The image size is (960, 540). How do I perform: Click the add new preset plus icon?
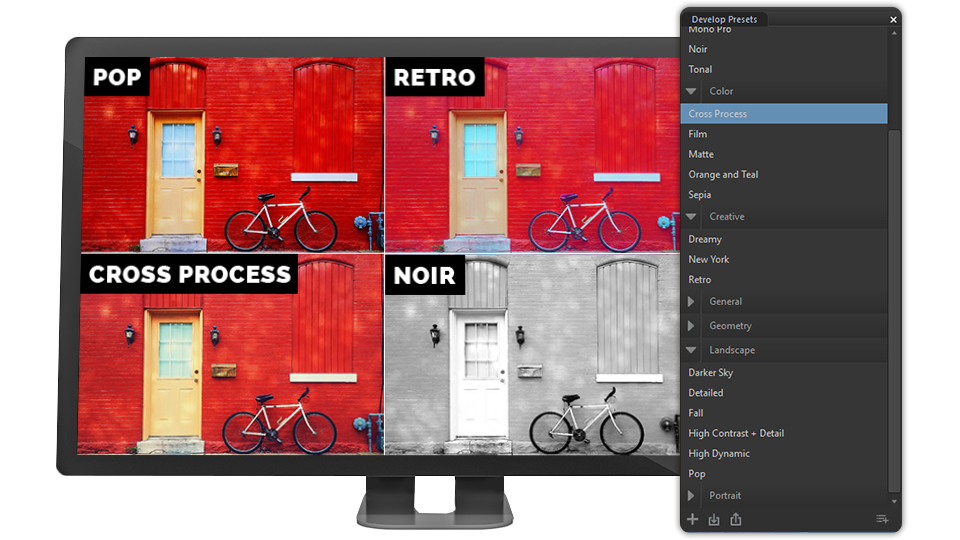click(x=692, y=519)
